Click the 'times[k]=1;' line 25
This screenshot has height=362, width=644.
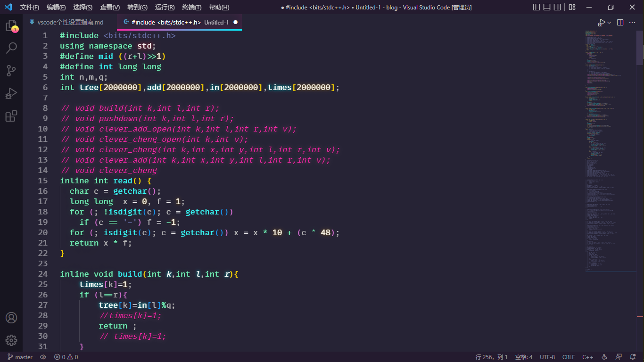(x=106, y=284)
